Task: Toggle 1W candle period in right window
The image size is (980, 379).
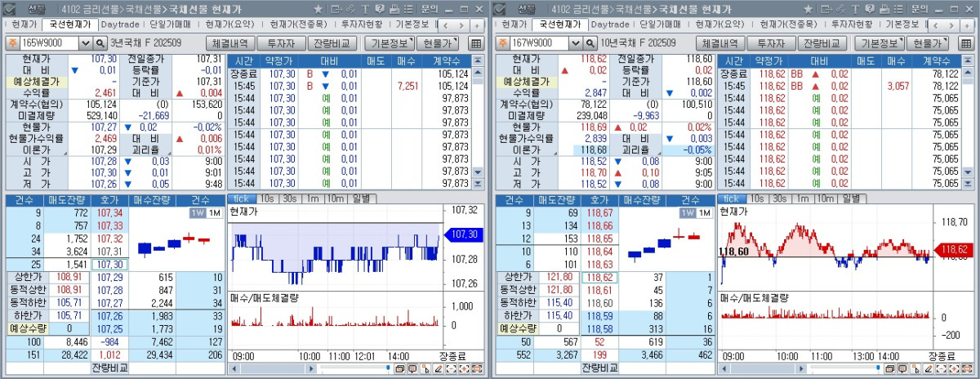Action: pyautogui.click(x=687, y=212)
